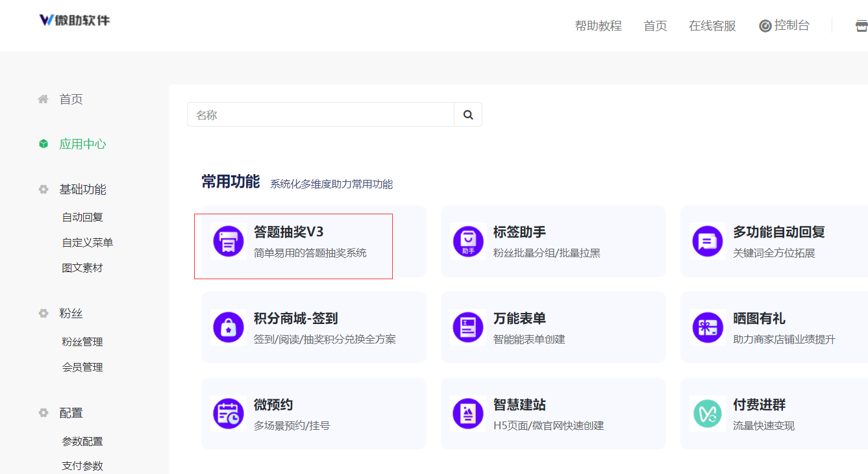Screen dimensions: 868x474
Task: Go to 首页 in top navigation
Action: 656,26
